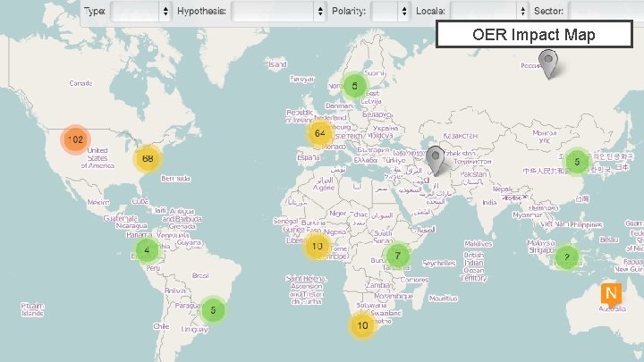Click the Niger map label
The image size is (644, 362).
tap(337, 214)
